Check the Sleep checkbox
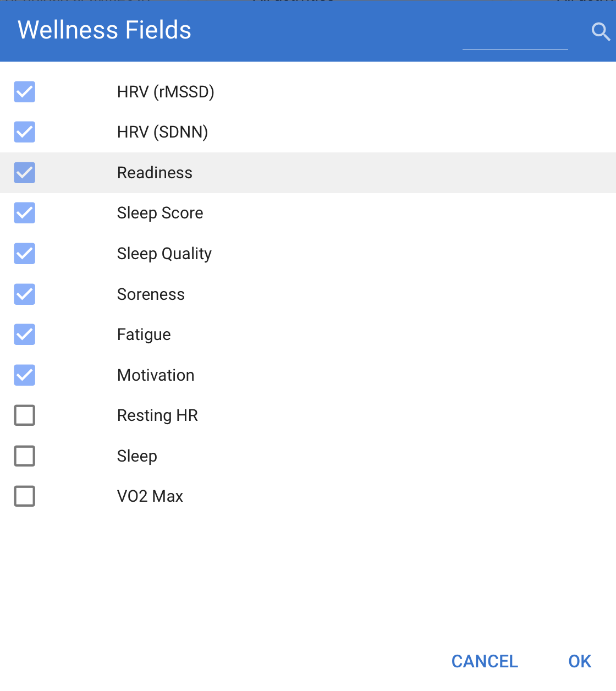616x691 pixels. (25, 456)
